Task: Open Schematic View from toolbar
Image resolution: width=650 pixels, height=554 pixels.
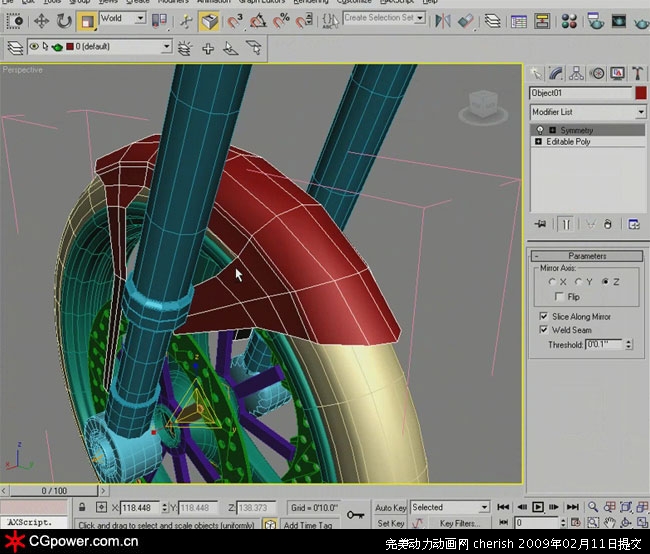Action: [541, 21]
